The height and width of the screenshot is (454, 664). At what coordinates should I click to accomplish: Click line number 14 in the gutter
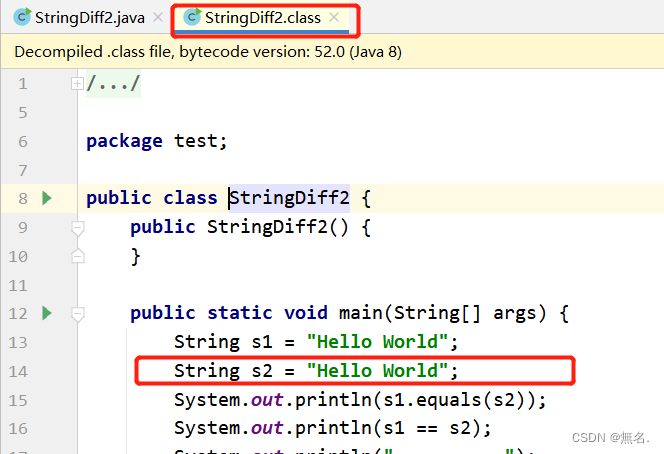pyautogui.click(x=18, y=371)
